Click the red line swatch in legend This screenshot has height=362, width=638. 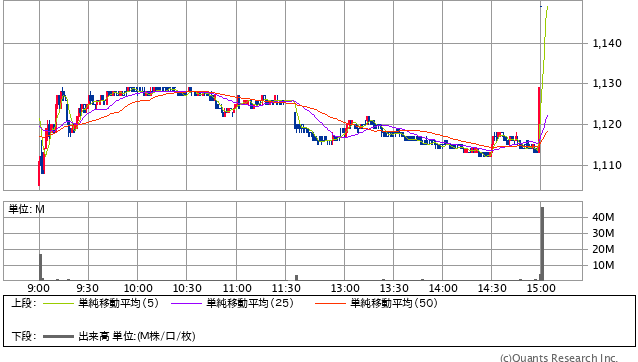click(x=330, y=303)
